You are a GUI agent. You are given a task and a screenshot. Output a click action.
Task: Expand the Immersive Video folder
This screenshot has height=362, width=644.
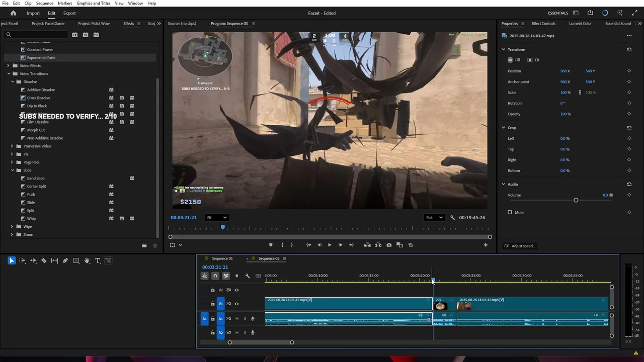click(12, 146)
